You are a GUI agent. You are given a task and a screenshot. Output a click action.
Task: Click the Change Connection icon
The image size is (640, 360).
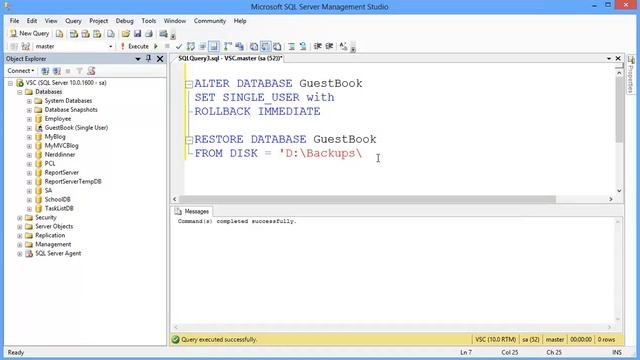[25, 47]
